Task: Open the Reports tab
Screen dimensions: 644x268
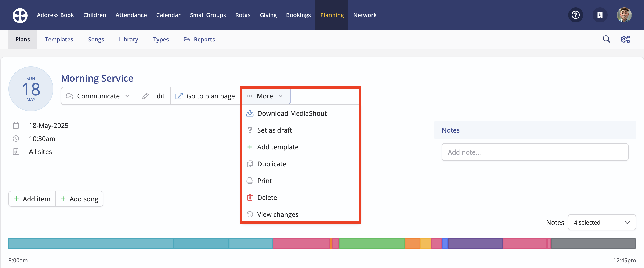Action: pyautogui.click(x=199, y=39)
